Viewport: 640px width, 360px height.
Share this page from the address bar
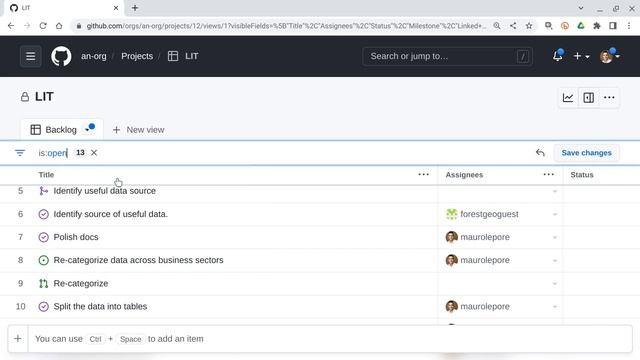pos(513,26)
